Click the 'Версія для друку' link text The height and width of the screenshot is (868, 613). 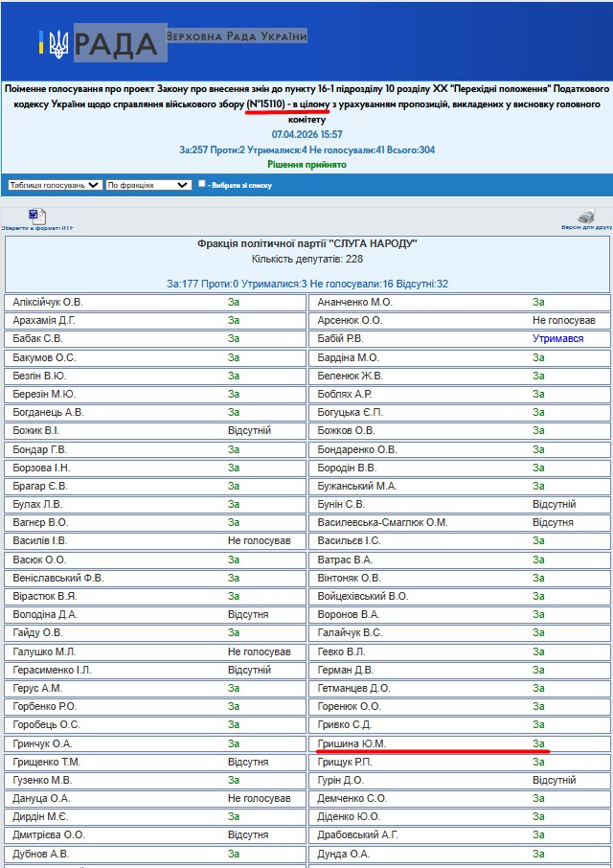pos(586,227)
